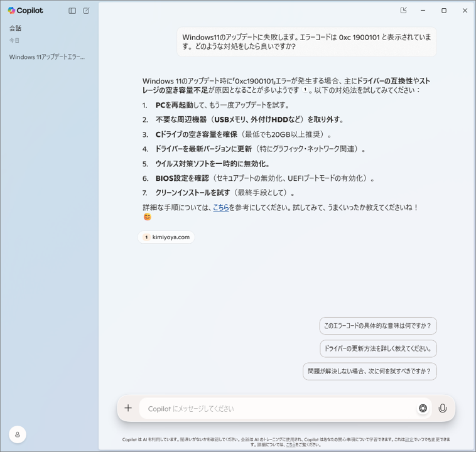Focus the Copilot にメッセージしてください input field

tap(276, 409)
